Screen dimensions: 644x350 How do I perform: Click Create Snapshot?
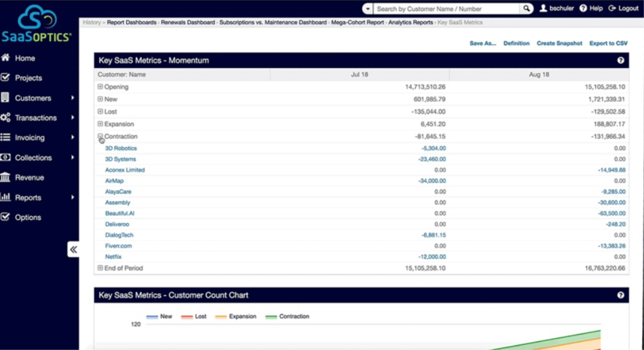pos(559,43)
